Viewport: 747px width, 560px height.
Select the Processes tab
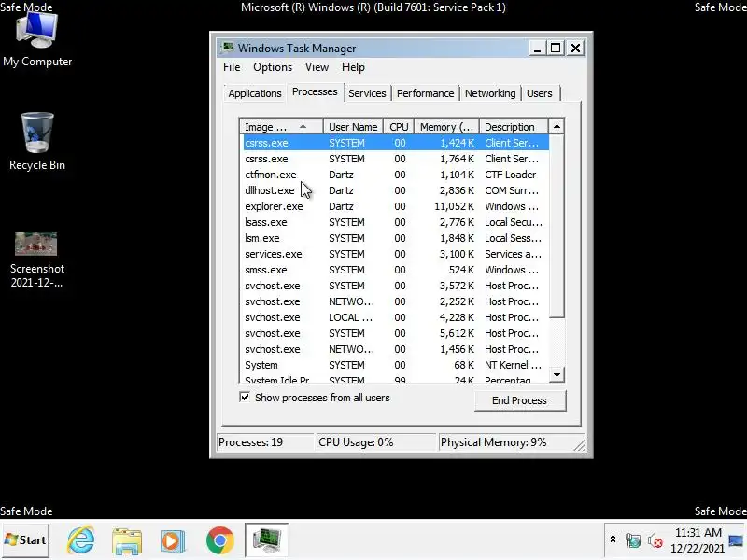click(x=315, y=91)
